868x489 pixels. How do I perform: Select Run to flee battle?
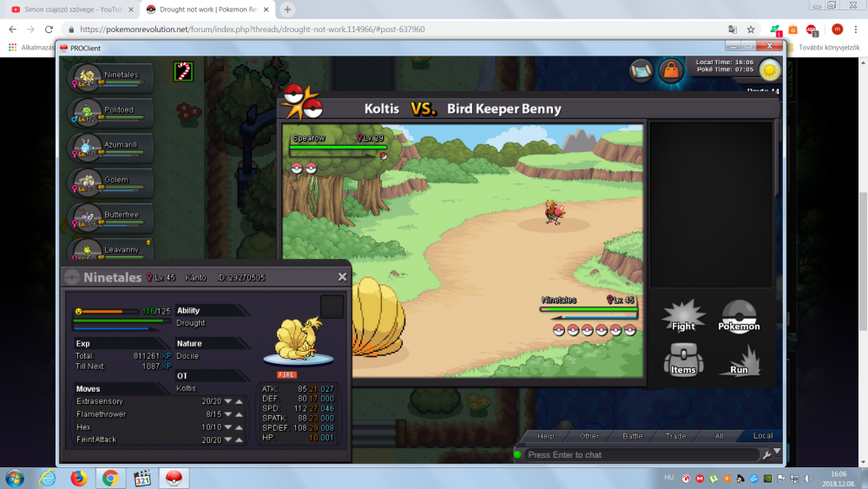739,360
